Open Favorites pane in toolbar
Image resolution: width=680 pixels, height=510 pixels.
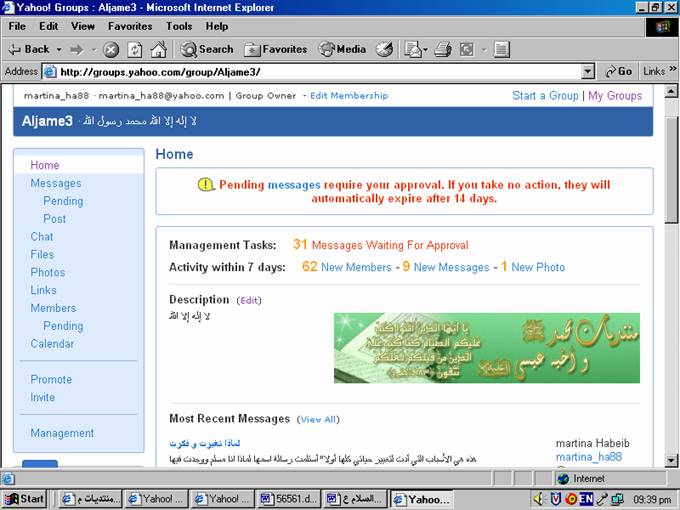click(276, 49)
